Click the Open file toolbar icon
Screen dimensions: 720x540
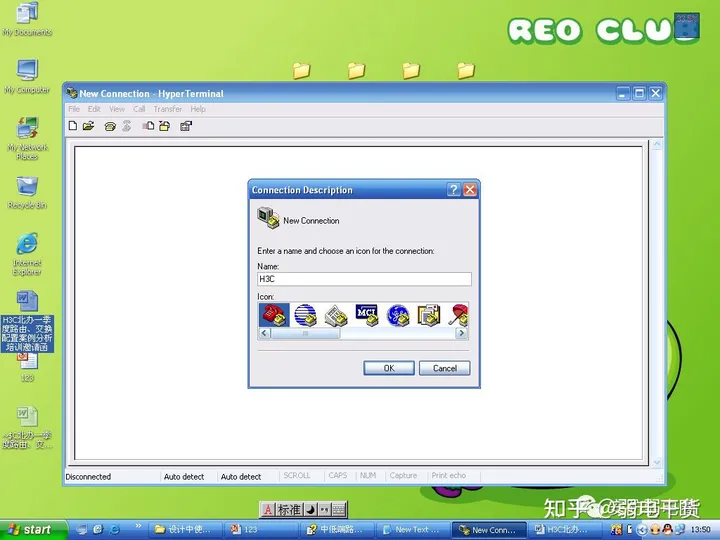point(88,126)
